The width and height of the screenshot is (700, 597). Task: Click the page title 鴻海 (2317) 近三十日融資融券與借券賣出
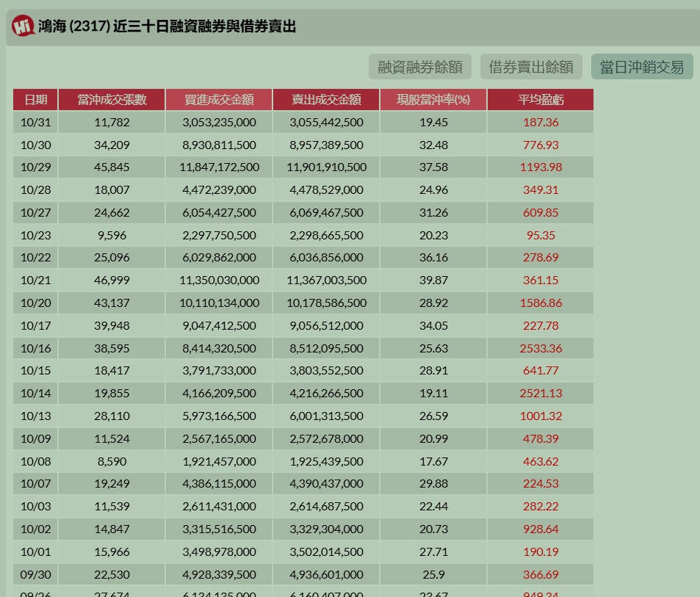coord(167,26)
